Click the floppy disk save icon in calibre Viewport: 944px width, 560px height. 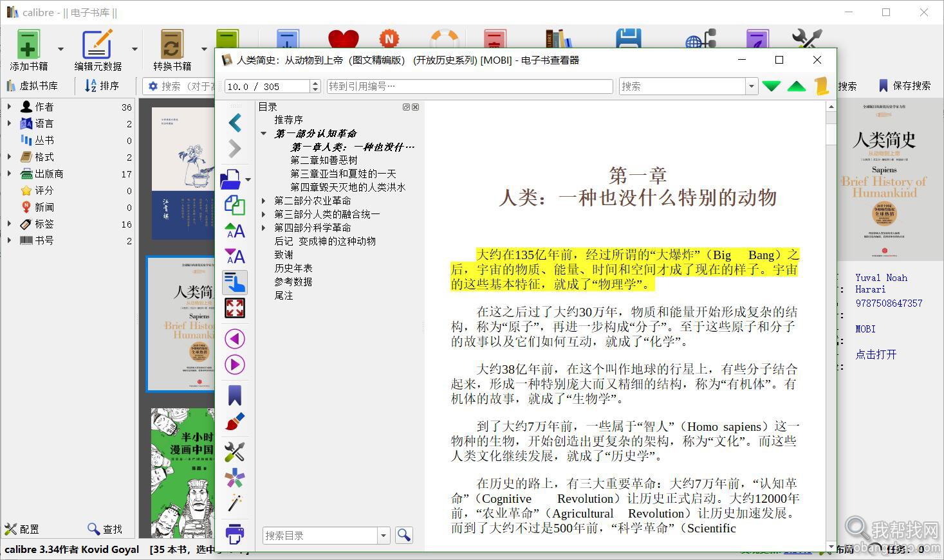point(629,39)
